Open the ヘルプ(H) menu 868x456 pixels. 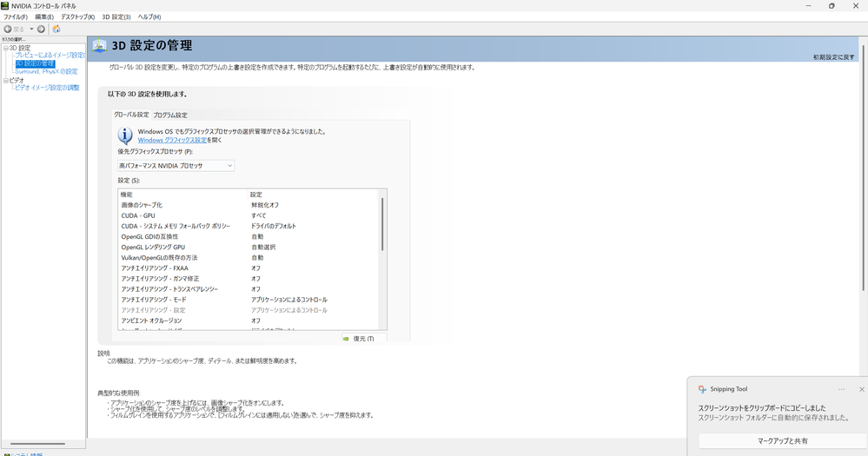[149, 17]
